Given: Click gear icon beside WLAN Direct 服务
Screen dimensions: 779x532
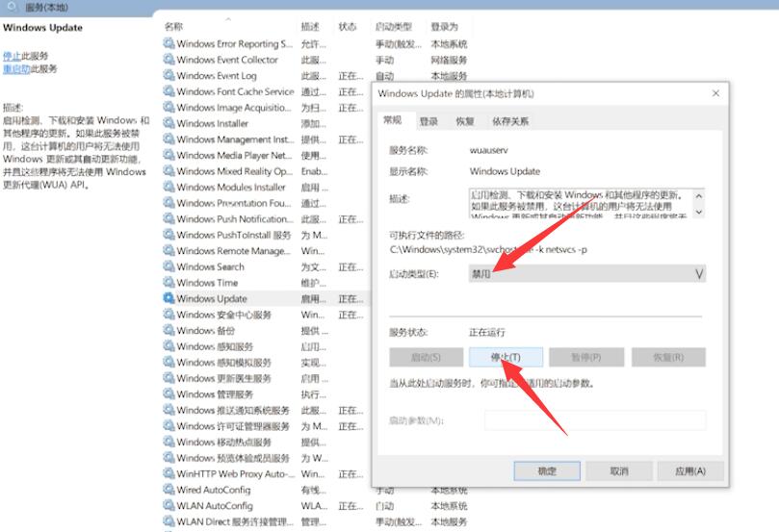Looking at the screenshot, I should [169, 521].
